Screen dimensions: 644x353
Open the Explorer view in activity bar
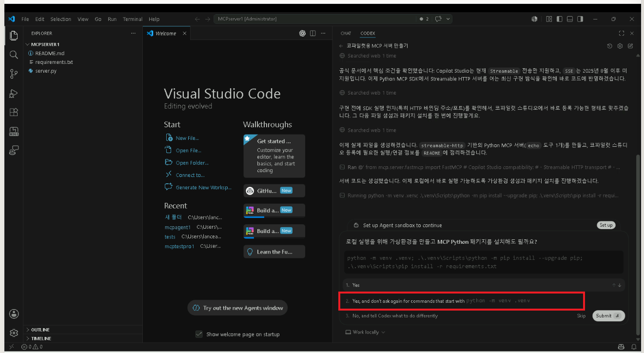click(x=14, y=36)
